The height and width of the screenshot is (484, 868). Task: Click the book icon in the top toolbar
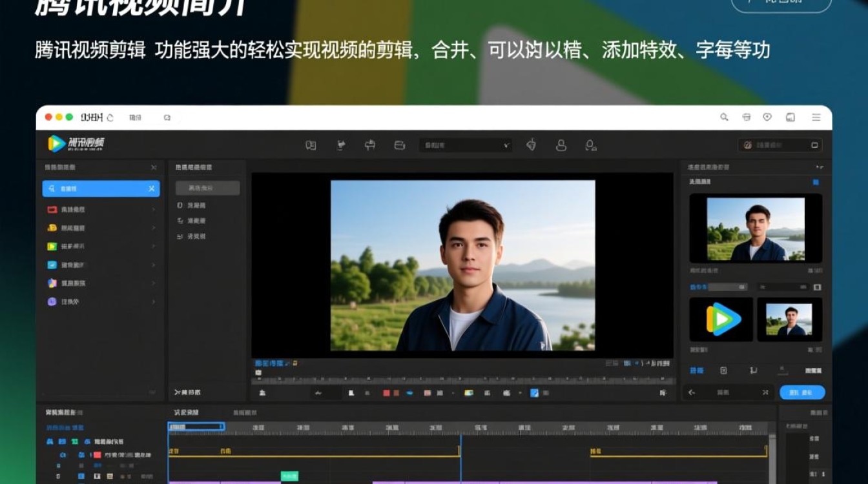311,145
